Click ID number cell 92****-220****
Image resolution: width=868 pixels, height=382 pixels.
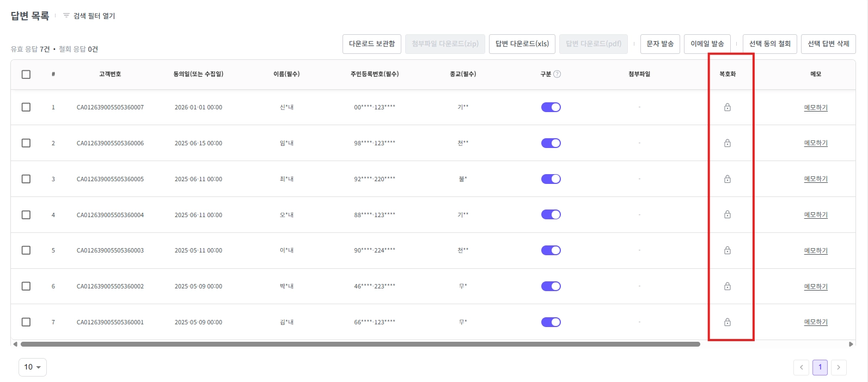(x=375, y=179)
